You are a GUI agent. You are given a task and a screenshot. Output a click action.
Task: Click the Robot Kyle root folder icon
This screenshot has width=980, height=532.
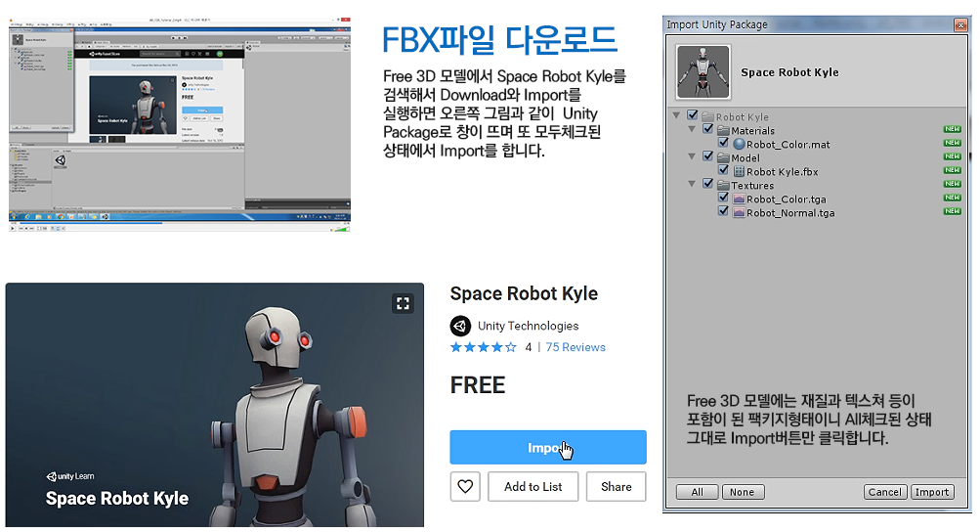pyautogui.click(x=707, y=116)
